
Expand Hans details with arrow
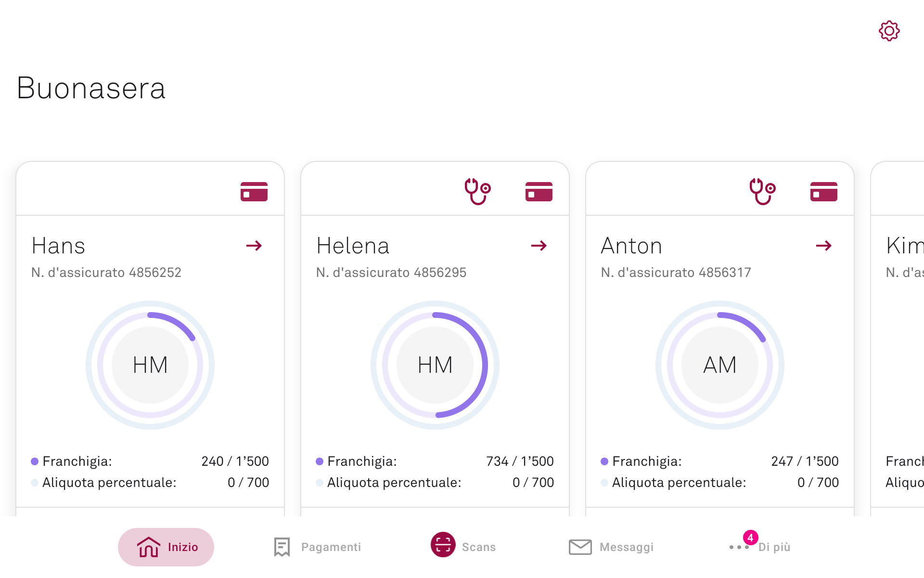[254, 246]
